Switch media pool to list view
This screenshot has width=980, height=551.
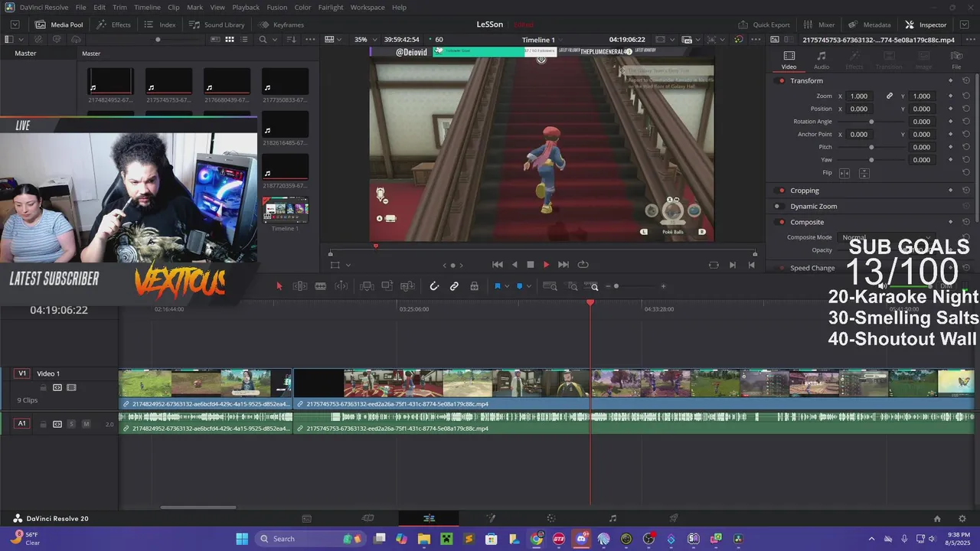point(244,39)
